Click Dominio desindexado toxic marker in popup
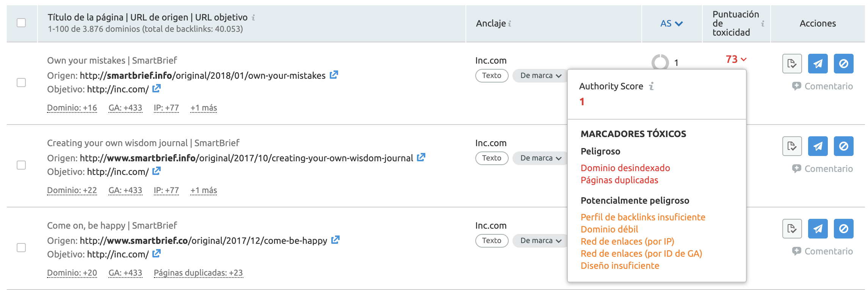The image size is (868, 290). pos(625,168)
